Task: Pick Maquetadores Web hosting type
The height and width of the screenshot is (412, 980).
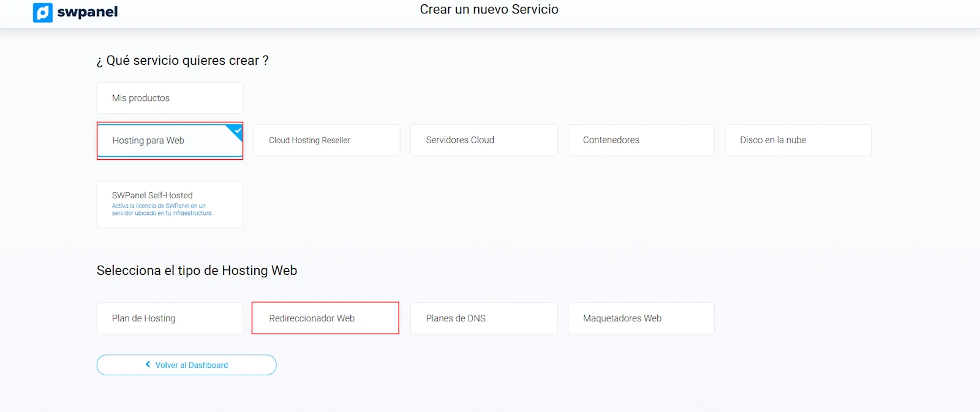Action: (641, 318)
